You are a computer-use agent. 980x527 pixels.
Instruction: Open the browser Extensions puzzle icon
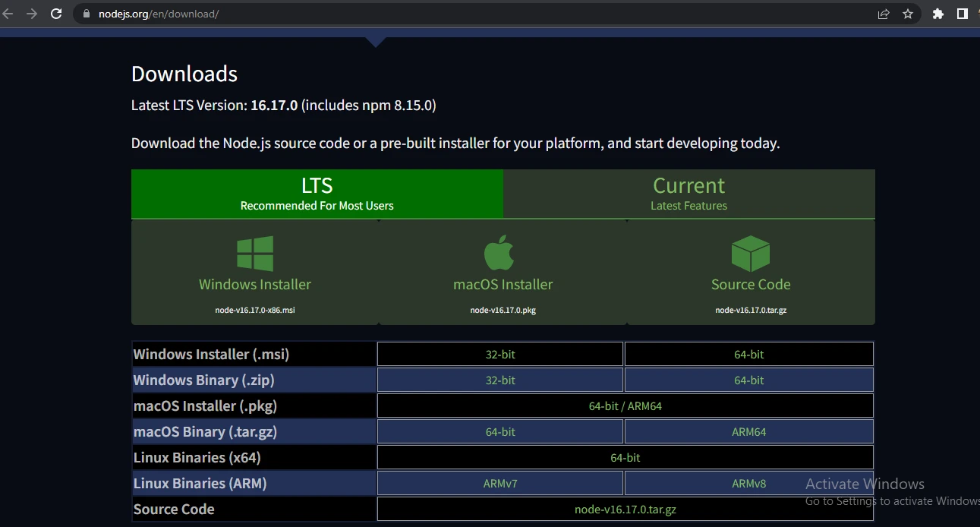(x=938, y=14)
